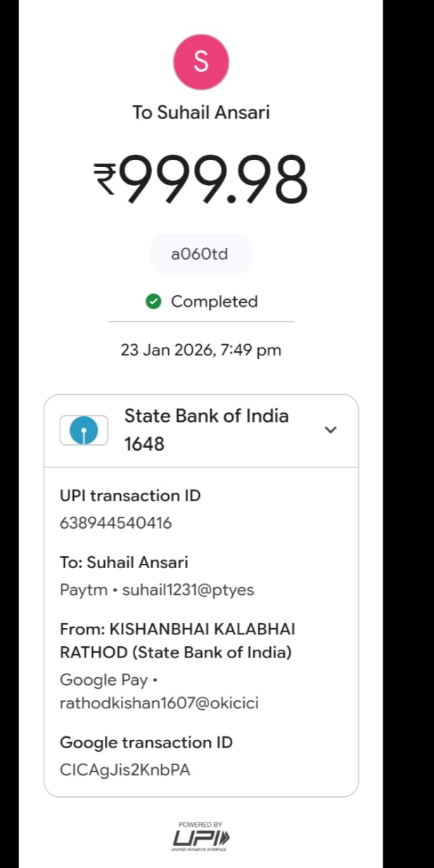Tap the From: KISHANBHAI KALABHAI RATHOD sender line
The height and width of the screenshot is (868, 434).
(177, 640)
